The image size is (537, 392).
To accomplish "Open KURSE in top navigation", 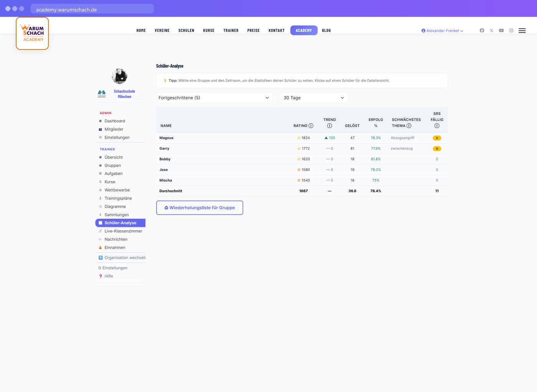I will tap(209, 30).
